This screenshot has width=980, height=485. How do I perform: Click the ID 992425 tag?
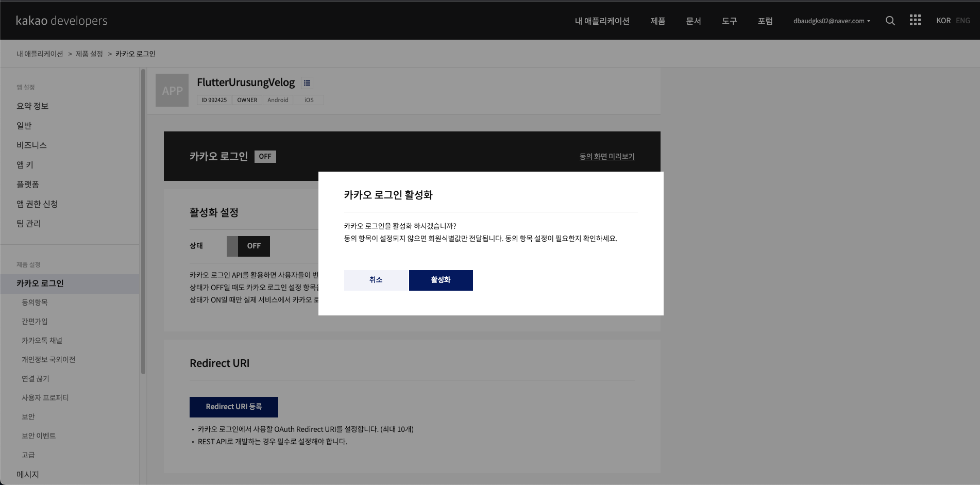[214, 100]
